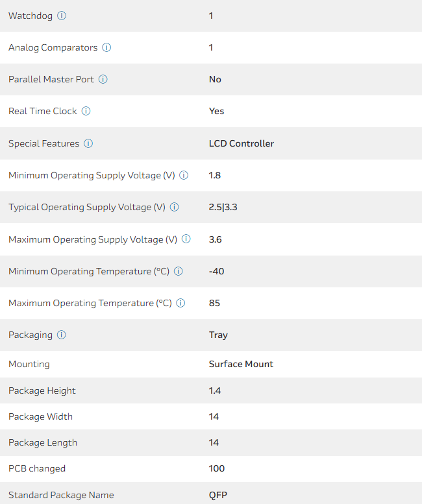Viewport: 422px width, 504px height.
Task: Click the Real Time Clock info icon
Action: point(86,111)
